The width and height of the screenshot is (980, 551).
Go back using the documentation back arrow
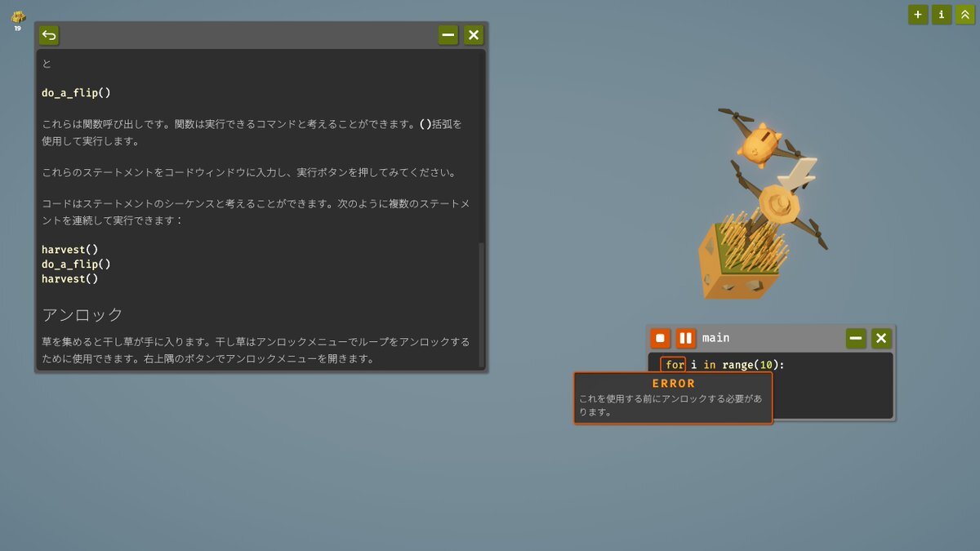(49, 35)
